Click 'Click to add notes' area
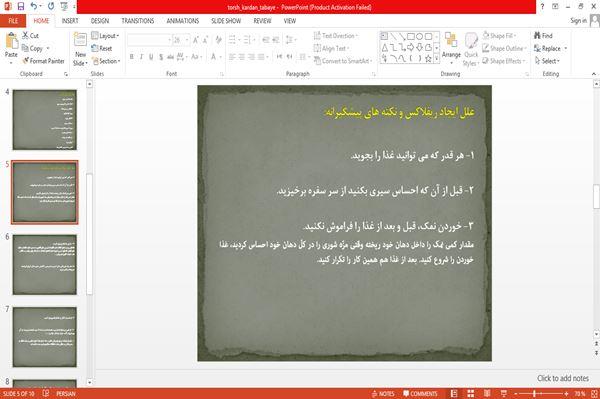 tap(562, 378)
